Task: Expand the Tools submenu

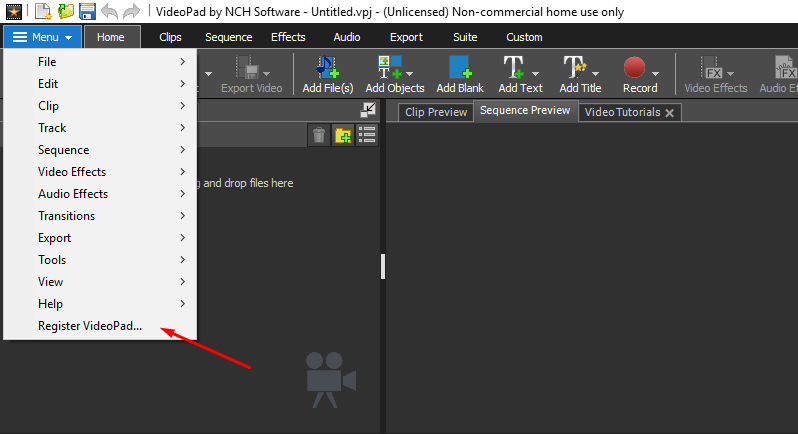Action: point(100,259)
